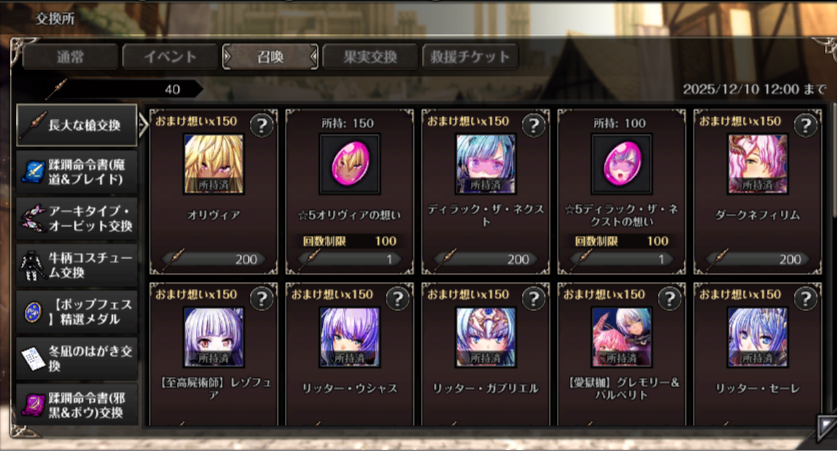This screenshot has height=453, width=838.
Task: Click the オリヴィア character portrait
Action: [214, 164]
